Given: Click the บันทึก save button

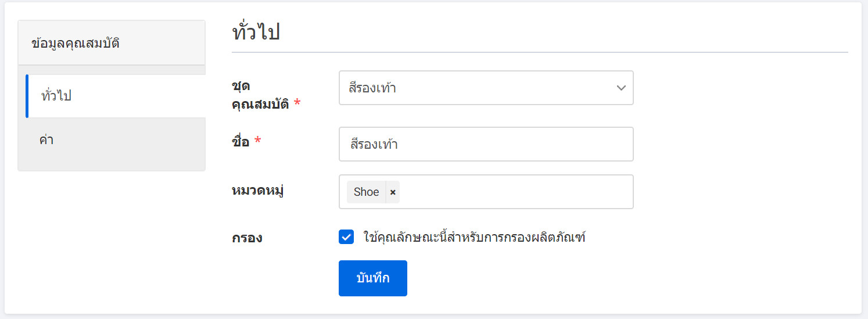Looking at the screenshot, I should coord(373,278).
